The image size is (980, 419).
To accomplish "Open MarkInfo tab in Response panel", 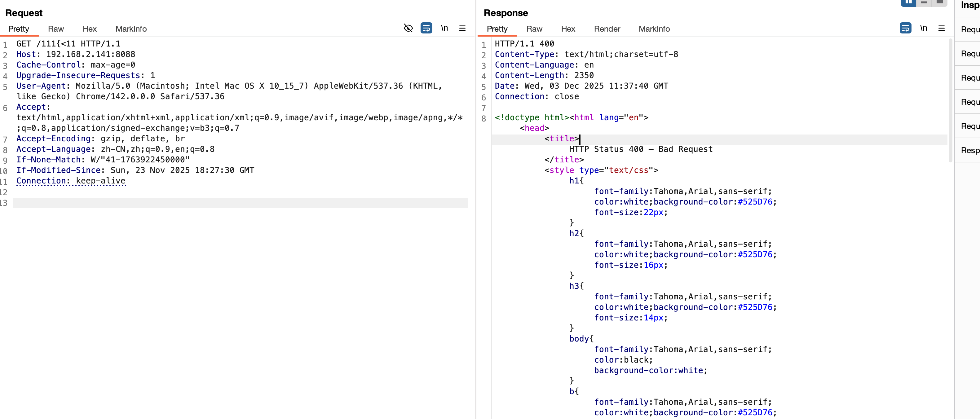I will (x=654, y=29).
